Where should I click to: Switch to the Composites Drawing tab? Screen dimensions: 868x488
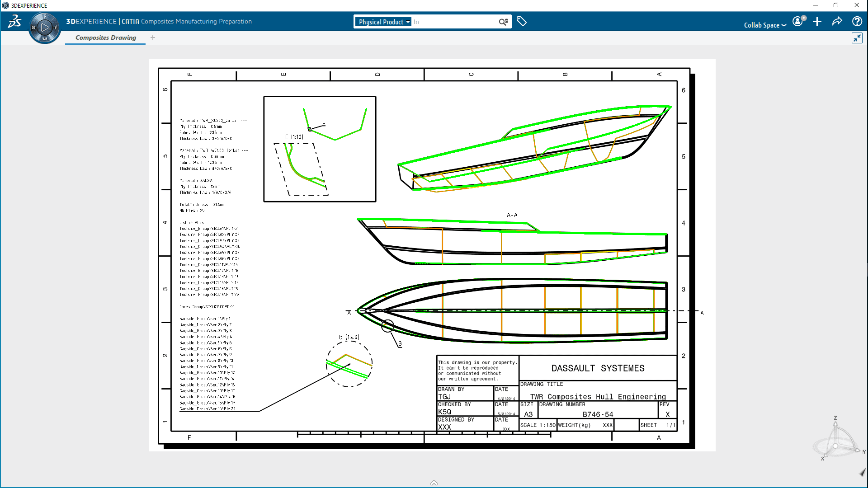click(105, 38)
